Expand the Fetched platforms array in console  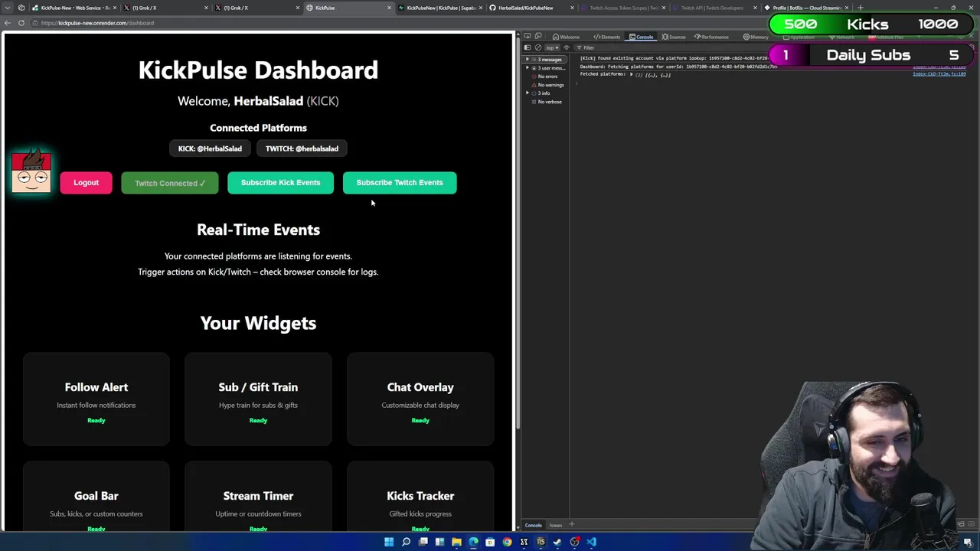click(632, 75)
